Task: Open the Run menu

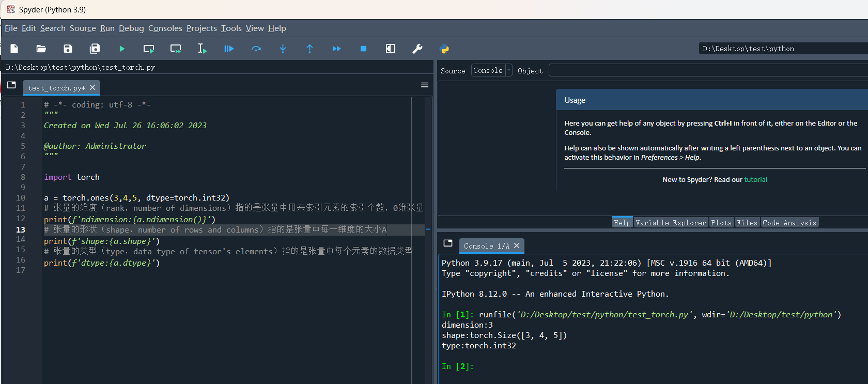Action: point(107,28)
